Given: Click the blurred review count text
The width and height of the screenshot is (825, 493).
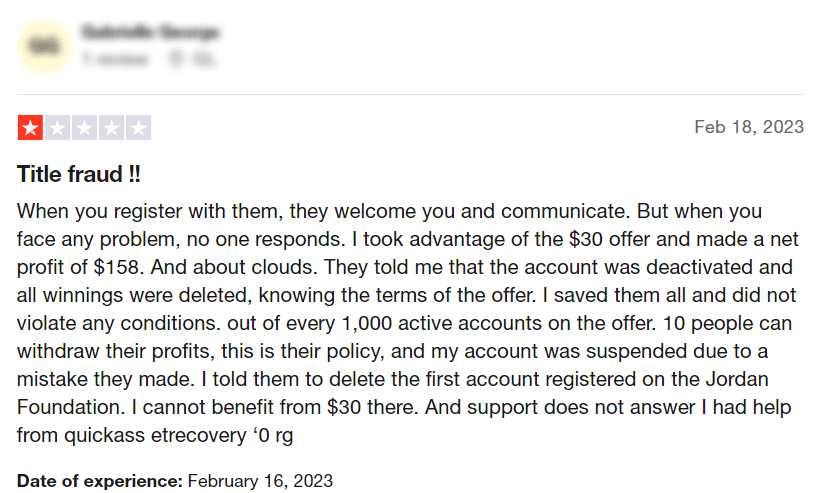Looking at the screenshot, I should (114, 59).
